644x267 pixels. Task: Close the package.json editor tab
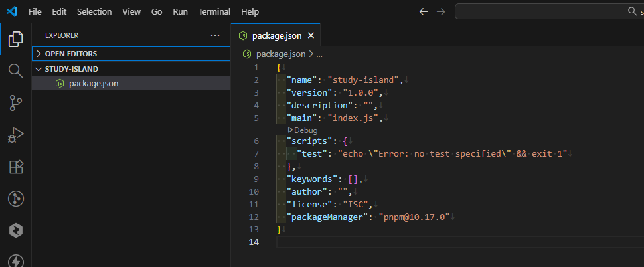(x=311, y=36)
